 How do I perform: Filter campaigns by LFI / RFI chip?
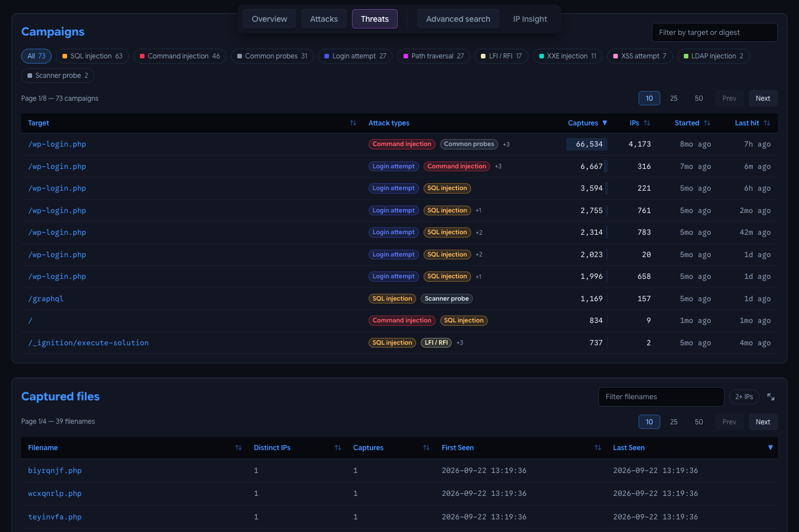pos(502,56)
